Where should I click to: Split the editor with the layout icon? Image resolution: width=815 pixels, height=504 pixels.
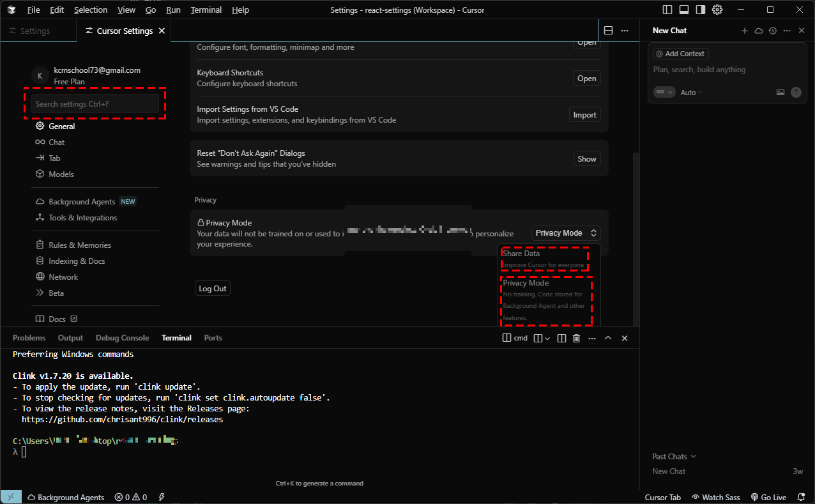tap(609, 31)
